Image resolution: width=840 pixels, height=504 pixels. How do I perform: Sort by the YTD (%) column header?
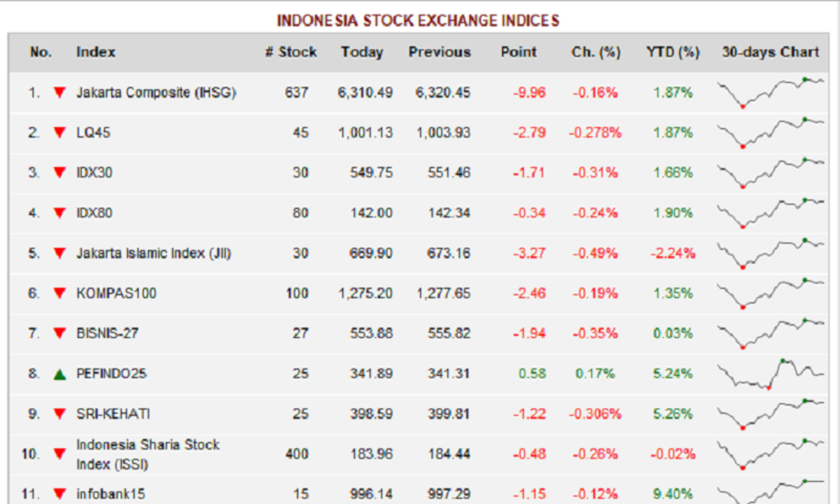[673, 52]
